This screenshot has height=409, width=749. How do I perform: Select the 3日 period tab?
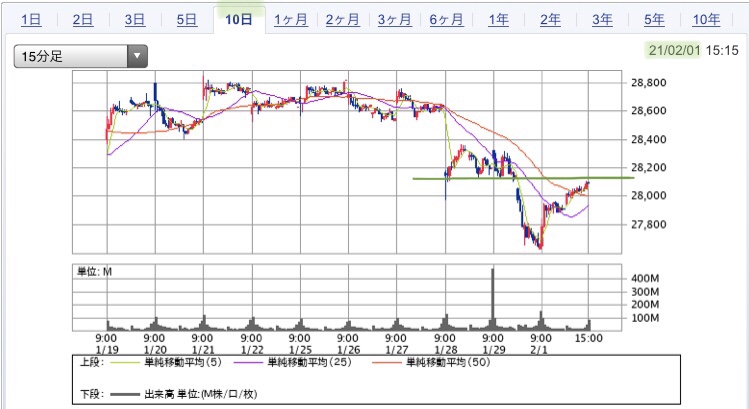[135, 20]
